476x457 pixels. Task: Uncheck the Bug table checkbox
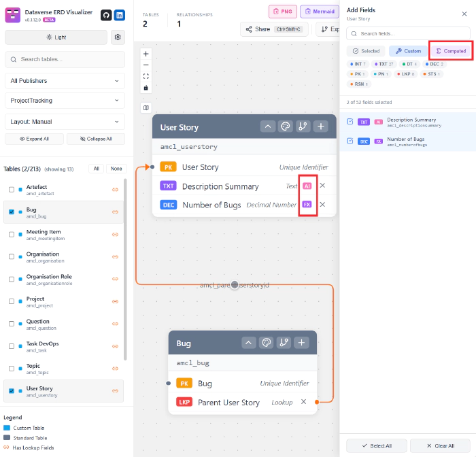pyautogui.click(x=11, y=212)
